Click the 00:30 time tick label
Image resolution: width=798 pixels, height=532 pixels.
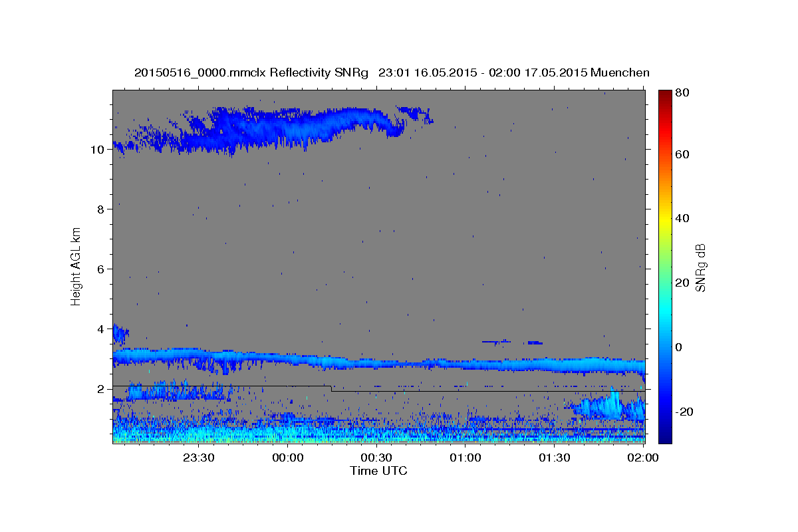376,458
